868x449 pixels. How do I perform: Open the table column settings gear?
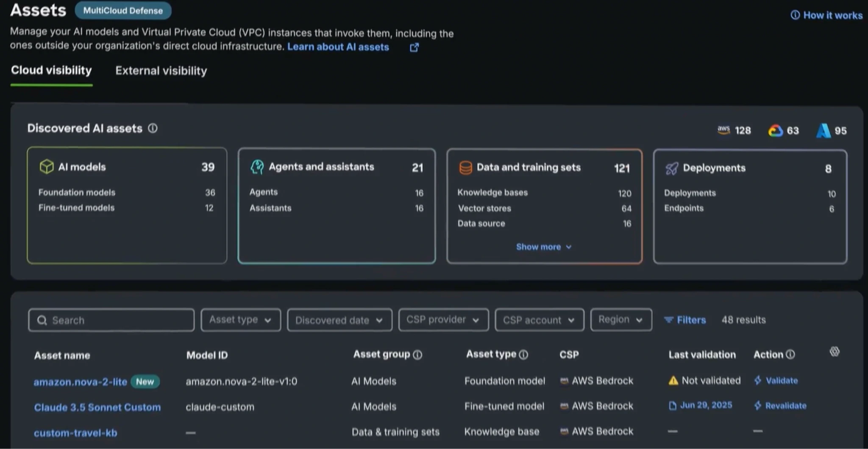click(x=835, y=351)
